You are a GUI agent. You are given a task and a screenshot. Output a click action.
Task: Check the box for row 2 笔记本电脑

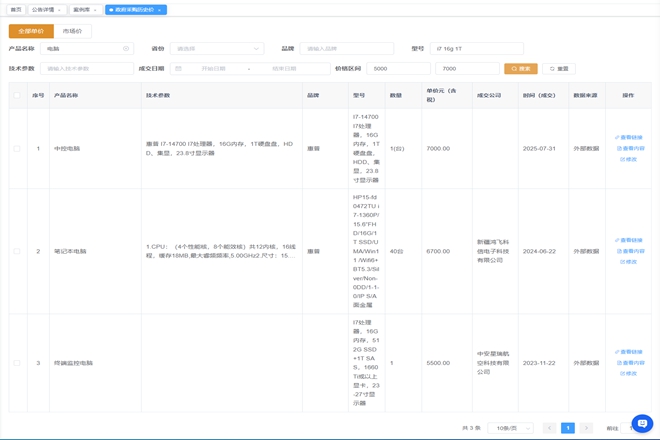pyautogui.click(x=17, y=251)
